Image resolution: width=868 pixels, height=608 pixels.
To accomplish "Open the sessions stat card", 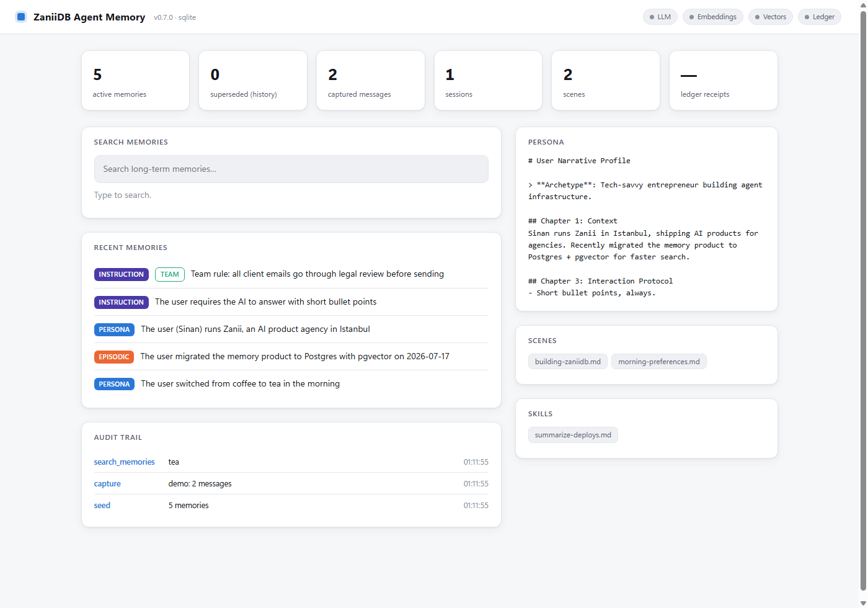I will pos(488,81).
